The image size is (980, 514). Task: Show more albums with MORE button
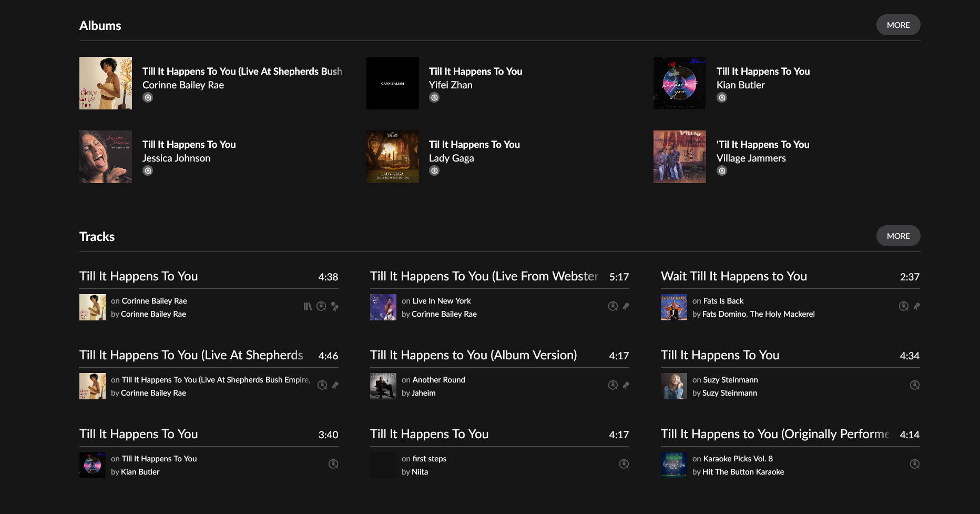click(x=898, y=25)
